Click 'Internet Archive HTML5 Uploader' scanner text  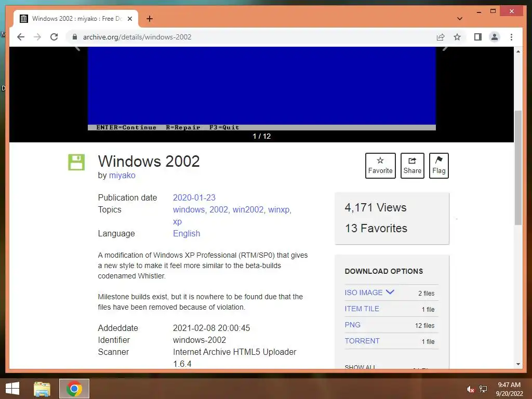coord(235,352)
